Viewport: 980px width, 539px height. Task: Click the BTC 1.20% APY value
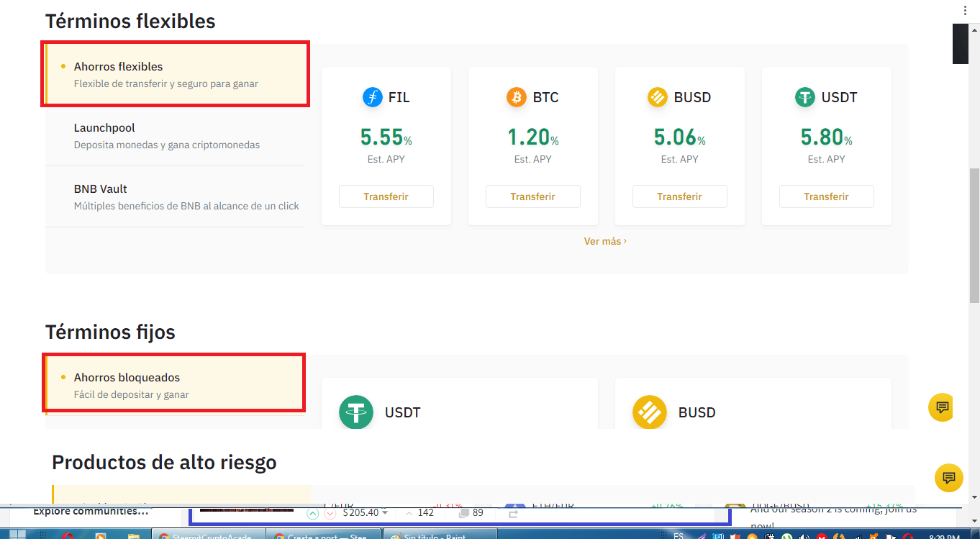pos(533,137)
